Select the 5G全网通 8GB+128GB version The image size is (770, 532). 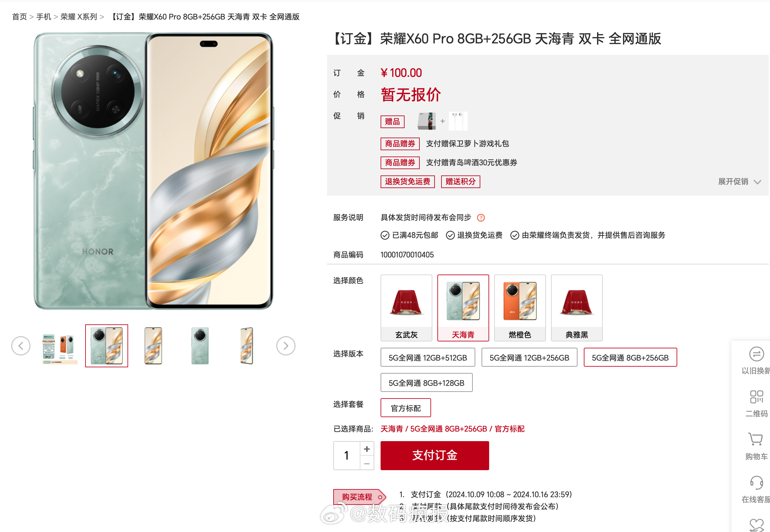click(426, 383)
